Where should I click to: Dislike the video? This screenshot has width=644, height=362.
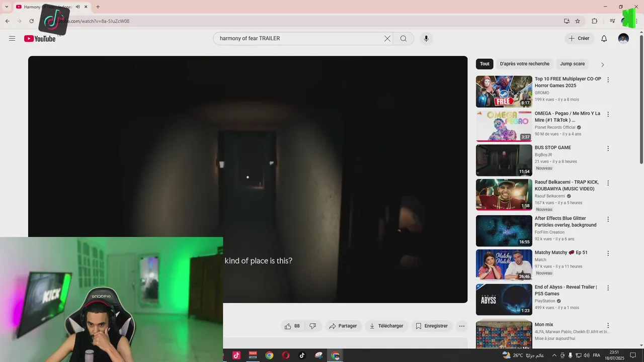tap(312, 326)
